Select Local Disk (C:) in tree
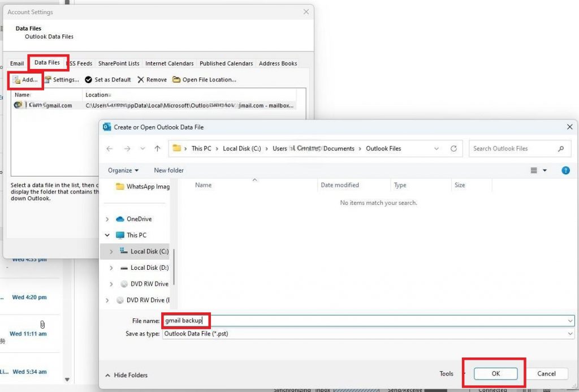Screen dimensions: 579x392 click(144, 251)
